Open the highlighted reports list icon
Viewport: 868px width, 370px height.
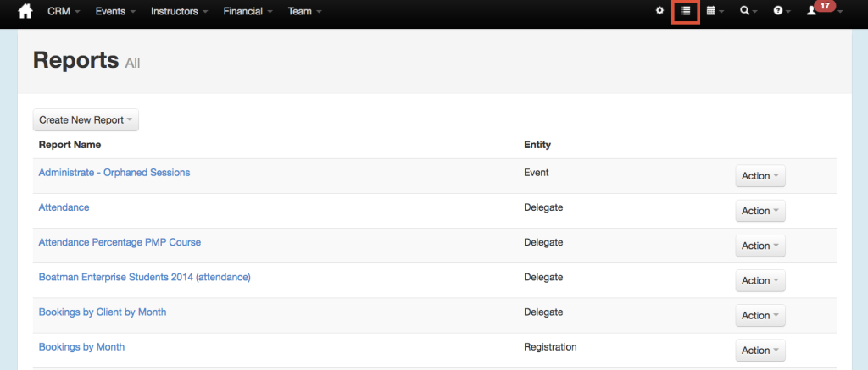(x=686, y=11)
